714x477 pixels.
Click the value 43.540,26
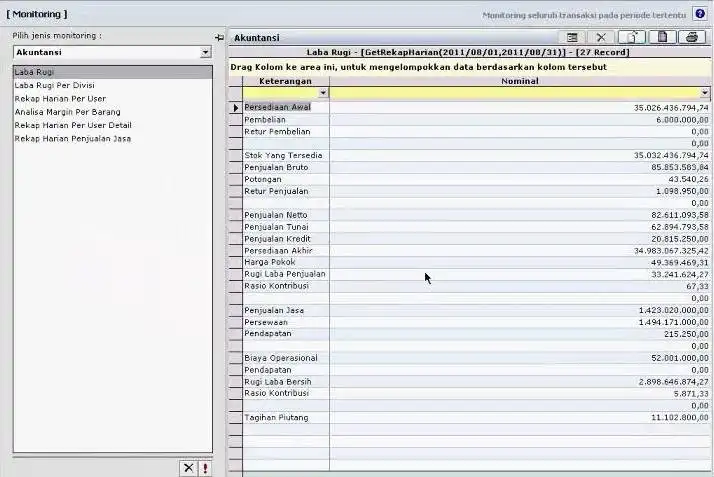pos(688,179)
